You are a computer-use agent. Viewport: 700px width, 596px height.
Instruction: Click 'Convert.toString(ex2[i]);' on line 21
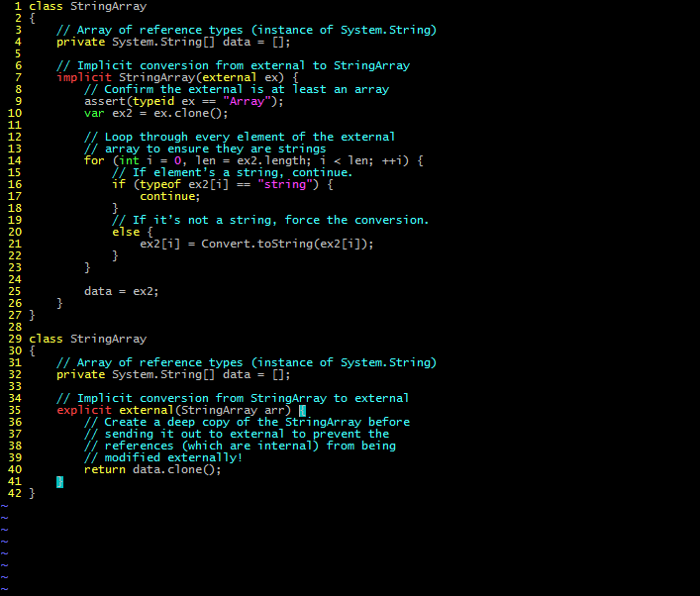(287, 244)
